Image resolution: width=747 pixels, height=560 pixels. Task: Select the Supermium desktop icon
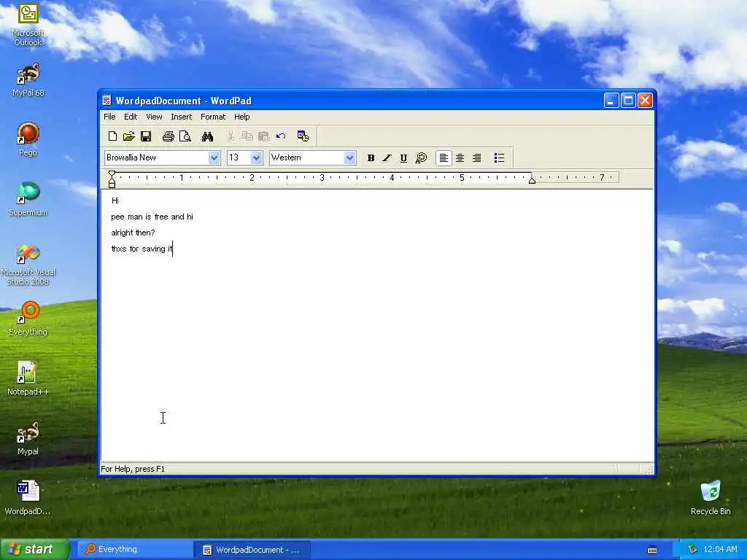(x=28, y=199)
